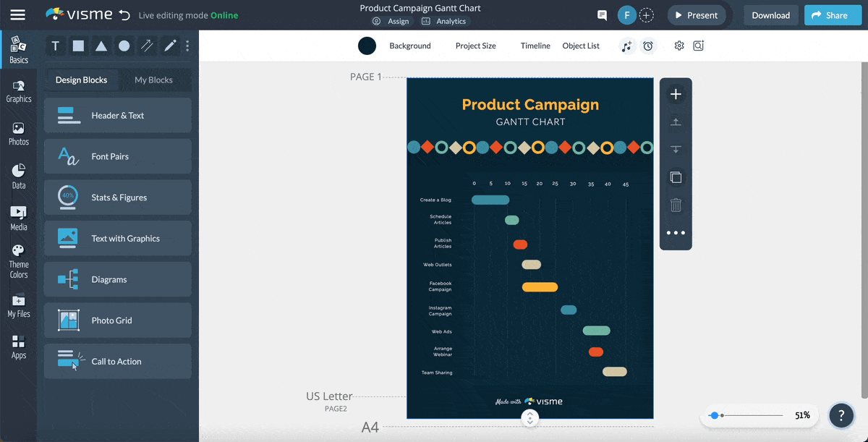
Task: Select the rectangle shape tool
Action: coord(78,46)
